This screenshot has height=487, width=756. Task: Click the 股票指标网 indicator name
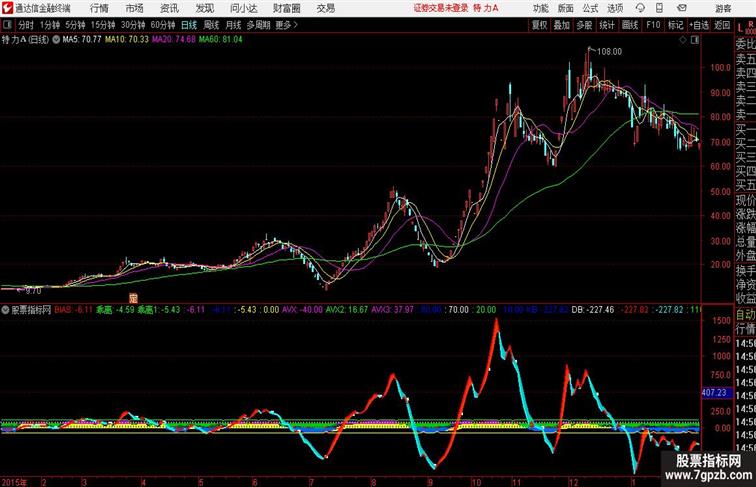coord(31,310)
